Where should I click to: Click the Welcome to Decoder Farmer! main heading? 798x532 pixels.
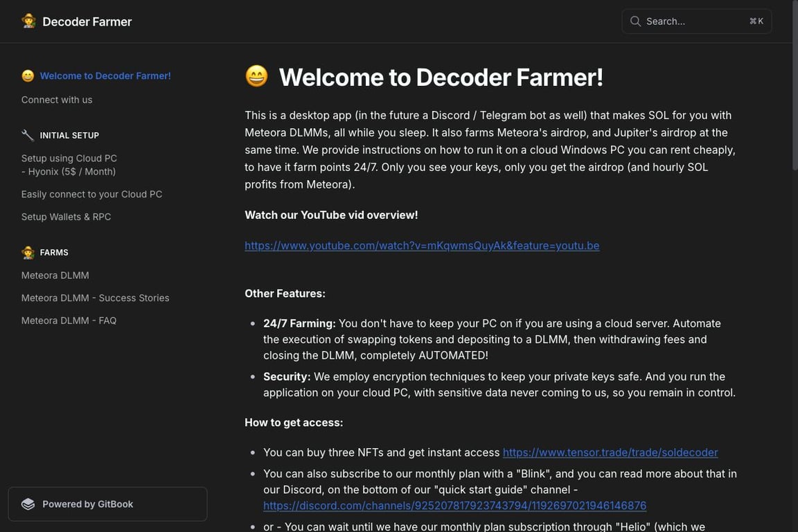pos(441,78)
